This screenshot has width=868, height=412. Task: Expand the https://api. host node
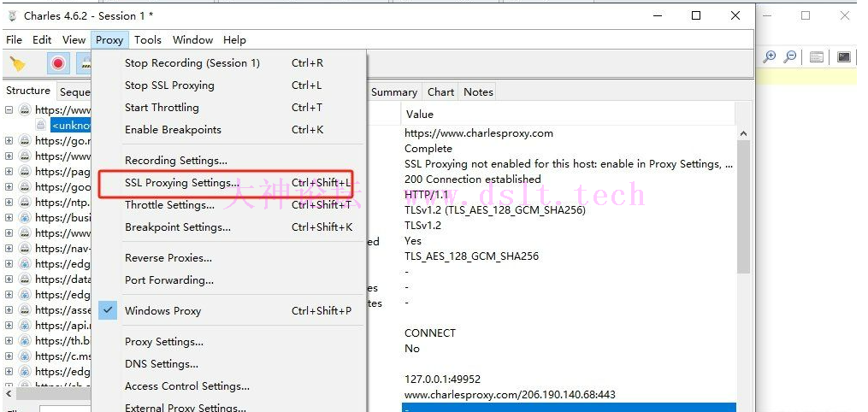click(x=9, y=326)
